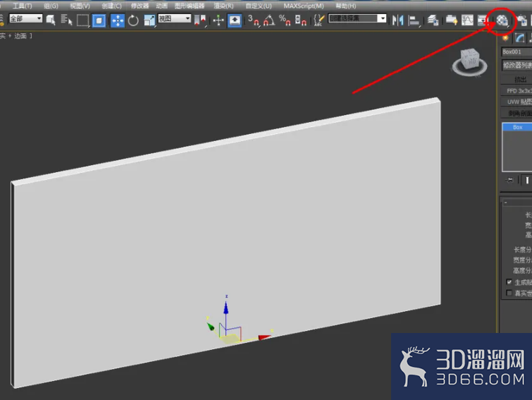Toggle Angle Snap icon
Image resolution: width=532 pixels, height=400 pixels.
click(x=269, y=20)
